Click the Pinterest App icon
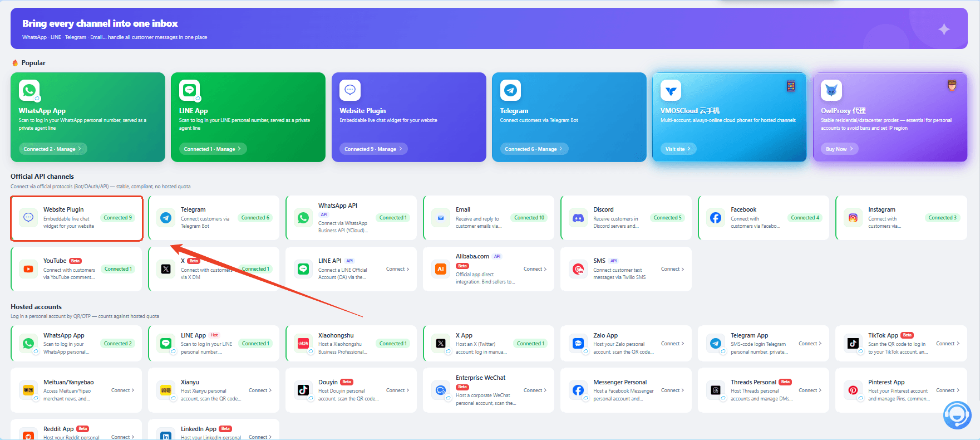The width and height of the screenshot is (980, 440). click(853, 390)
